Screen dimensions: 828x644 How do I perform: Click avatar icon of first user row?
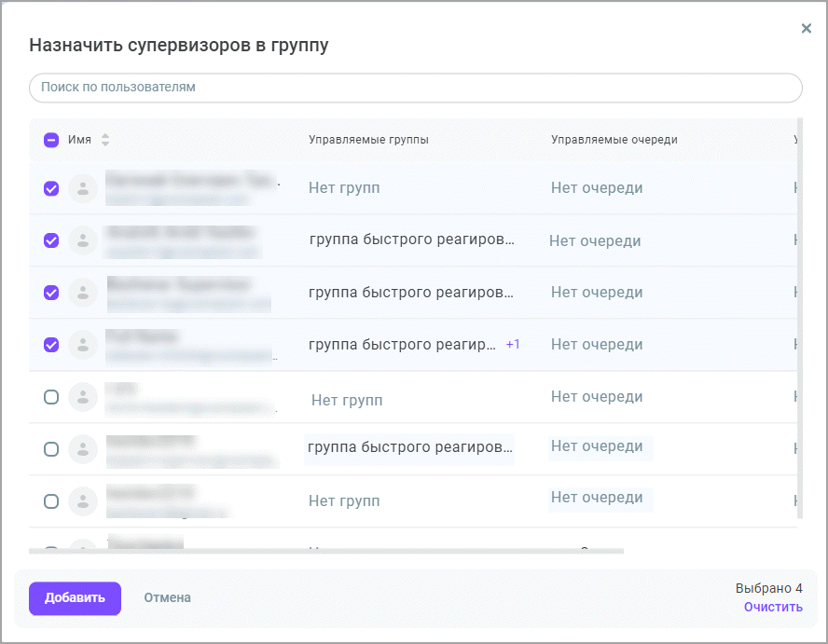click(83, 188)
